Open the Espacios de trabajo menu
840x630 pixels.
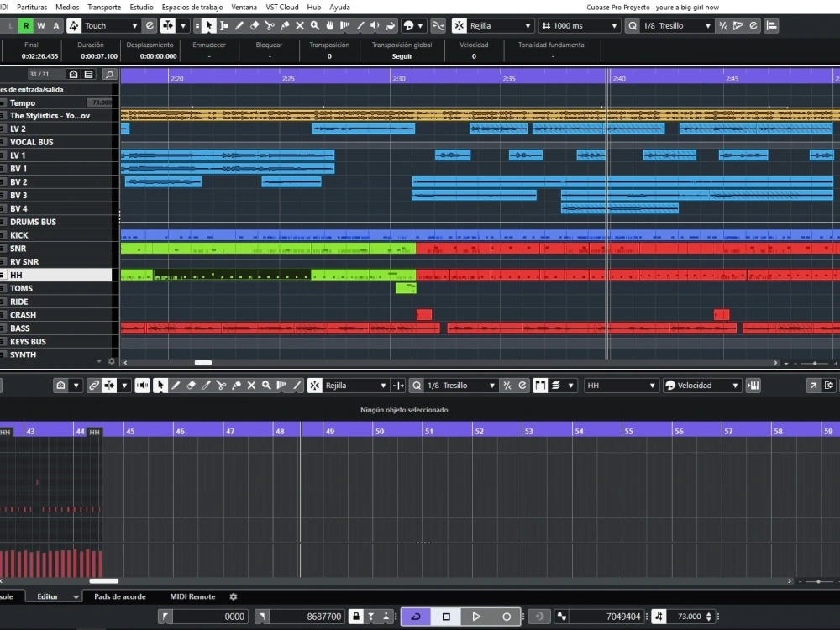(x=192, y=7)
